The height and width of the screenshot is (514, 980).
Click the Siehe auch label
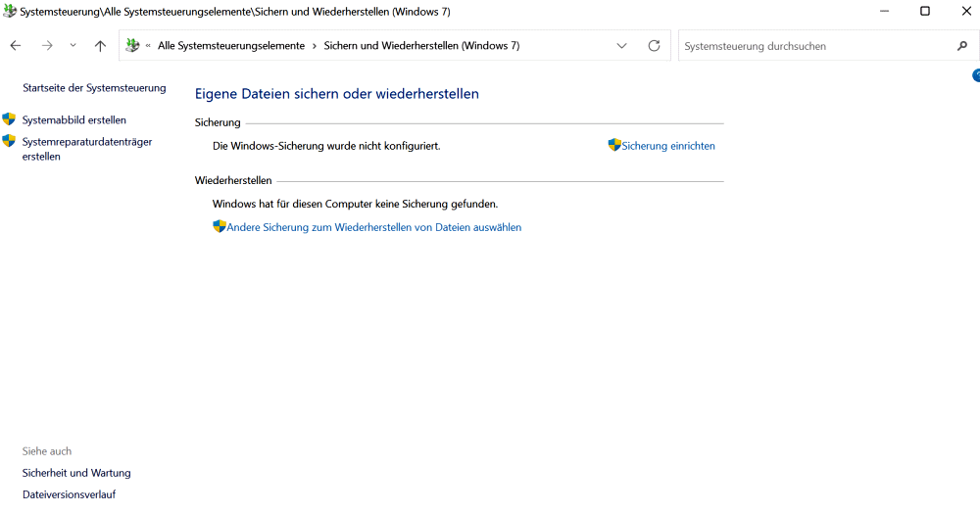(47, 451)
